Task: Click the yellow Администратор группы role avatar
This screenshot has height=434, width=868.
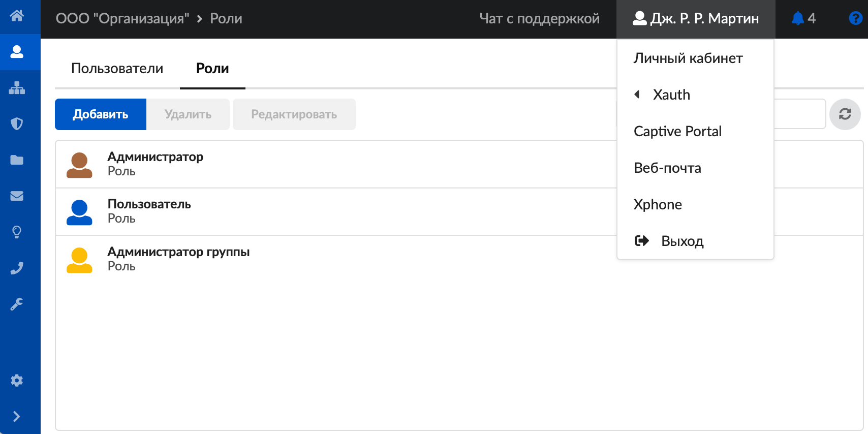Action: click(79, 260)
